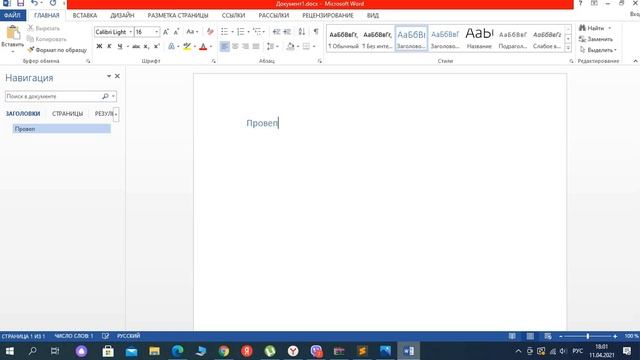Open the font size 16 dropdown
The image size is (640, 360).
(x=156, y=32)
